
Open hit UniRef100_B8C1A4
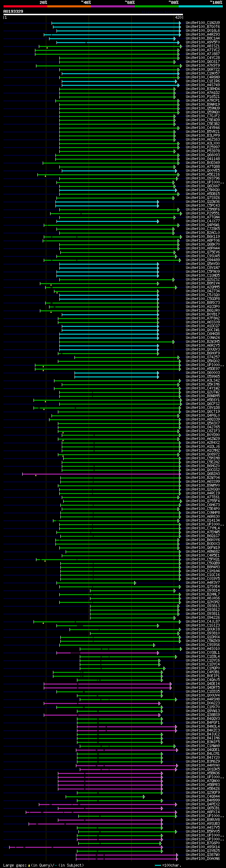coord(203,39)
